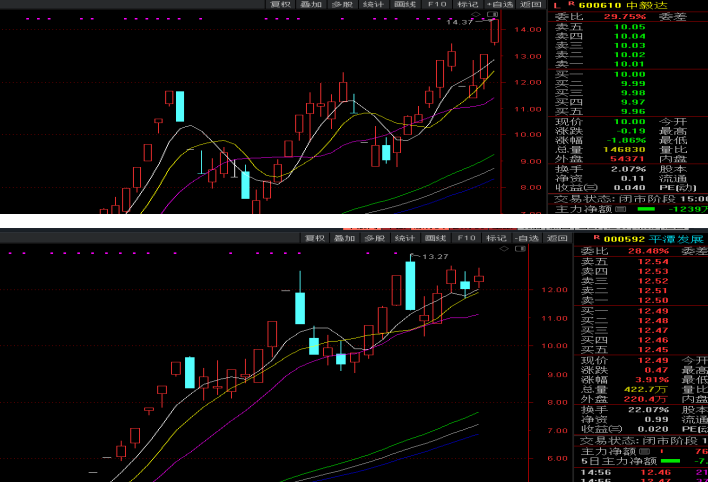Click 复权 in the bottom 000592 chart toolbar

pos(315,238)
